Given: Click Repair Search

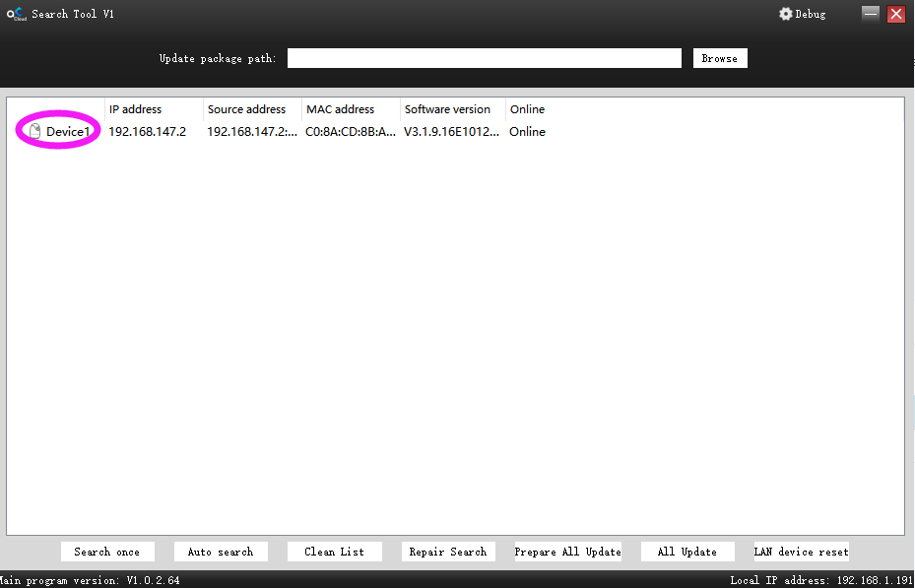Looking at the screenshot, I should [448, 552].
